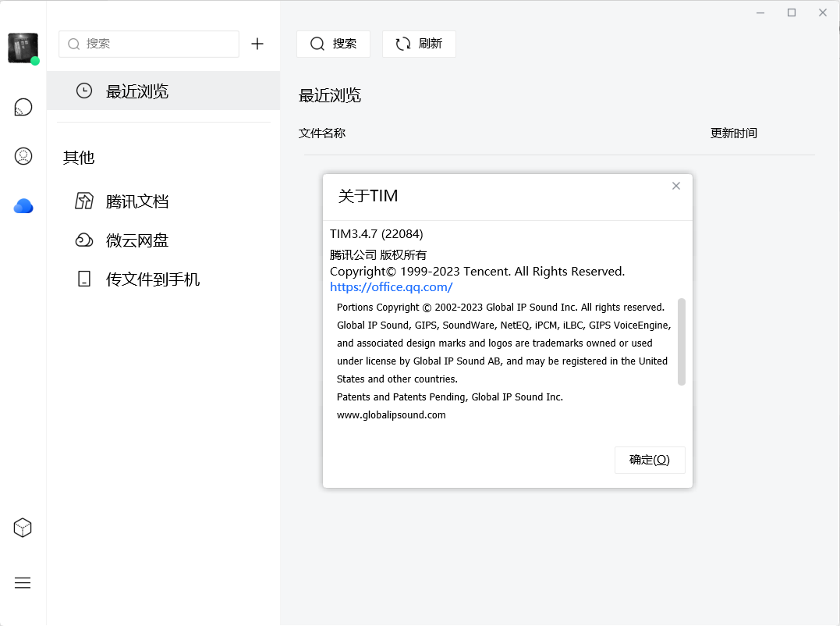
Task: Click the 其他 section label
Action: [x=79, y=158]
